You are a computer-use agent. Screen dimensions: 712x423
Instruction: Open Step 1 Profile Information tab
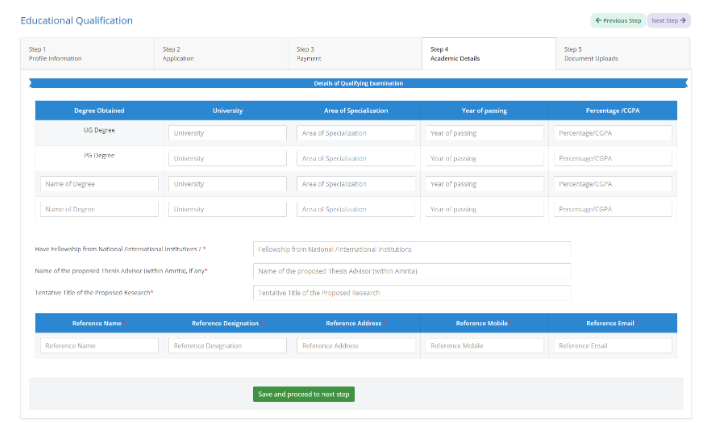87,53
